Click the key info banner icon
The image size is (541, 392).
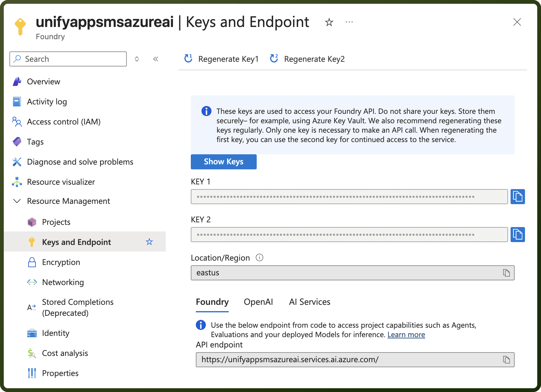pyautogui.click(x=206, y=111)
